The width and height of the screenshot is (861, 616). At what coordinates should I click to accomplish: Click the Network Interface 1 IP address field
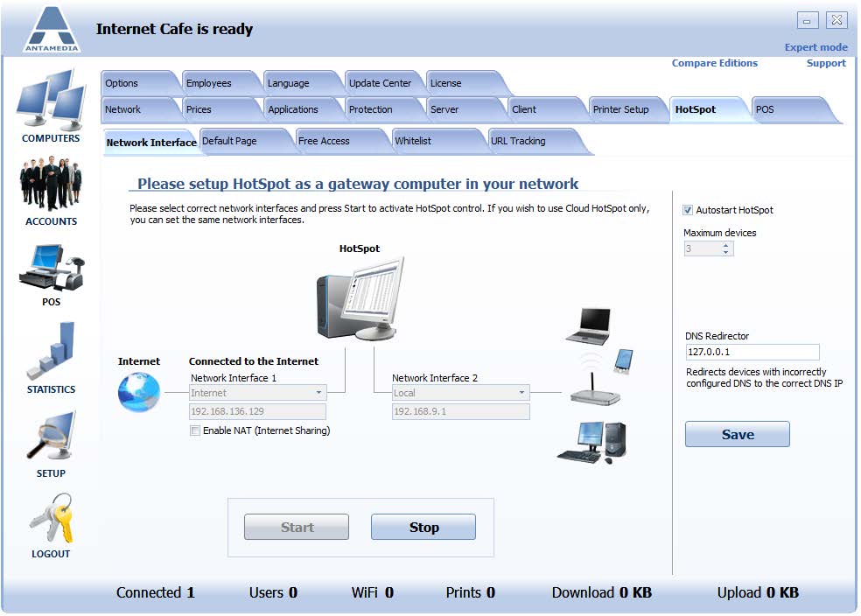(257, 411)
